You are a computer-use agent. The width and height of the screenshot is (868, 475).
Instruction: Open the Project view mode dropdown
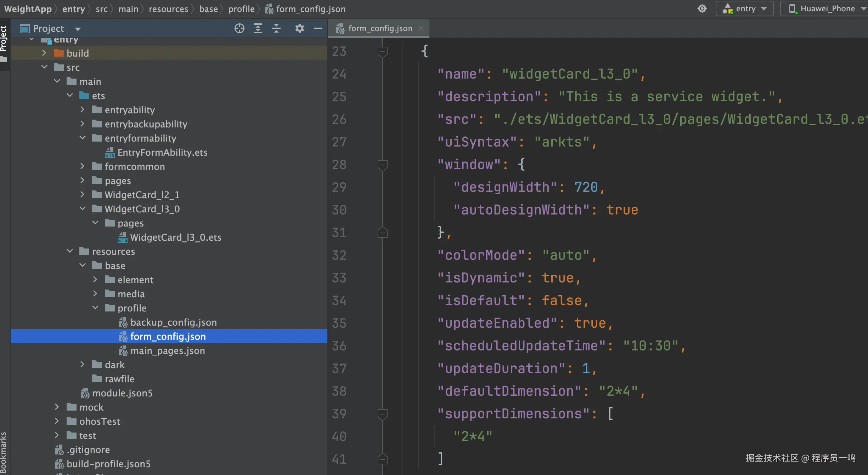point(78,29)
